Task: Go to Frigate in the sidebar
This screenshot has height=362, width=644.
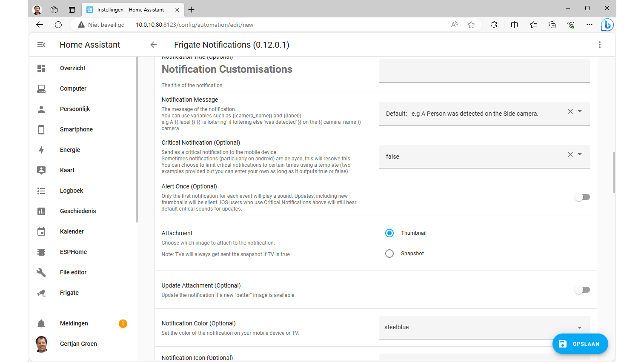Action: [69, 293]
